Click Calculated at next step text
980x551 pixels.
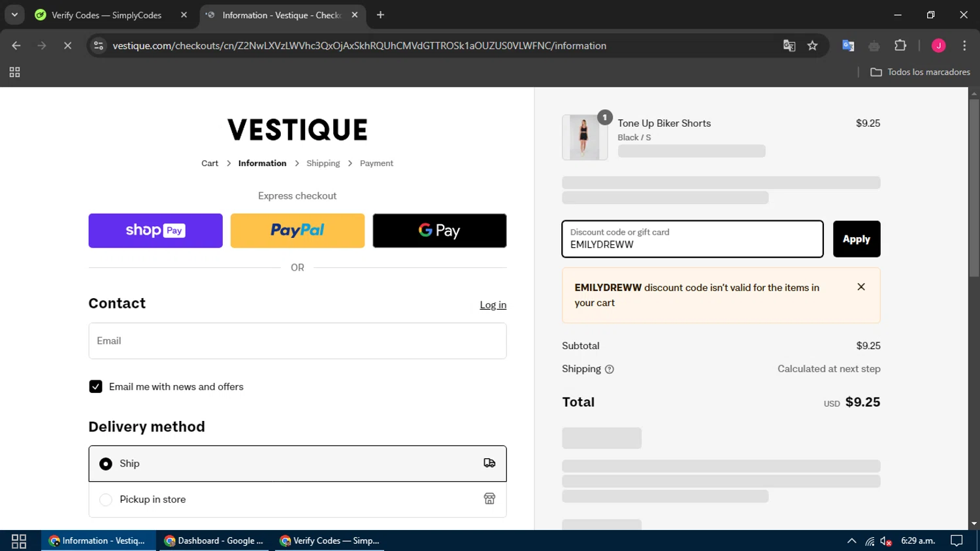tap(829, 369)
